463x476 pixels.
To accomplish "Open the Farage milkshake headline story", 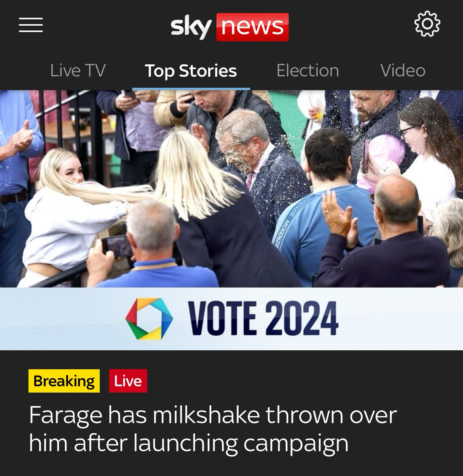I will click(x=213, y=429).
